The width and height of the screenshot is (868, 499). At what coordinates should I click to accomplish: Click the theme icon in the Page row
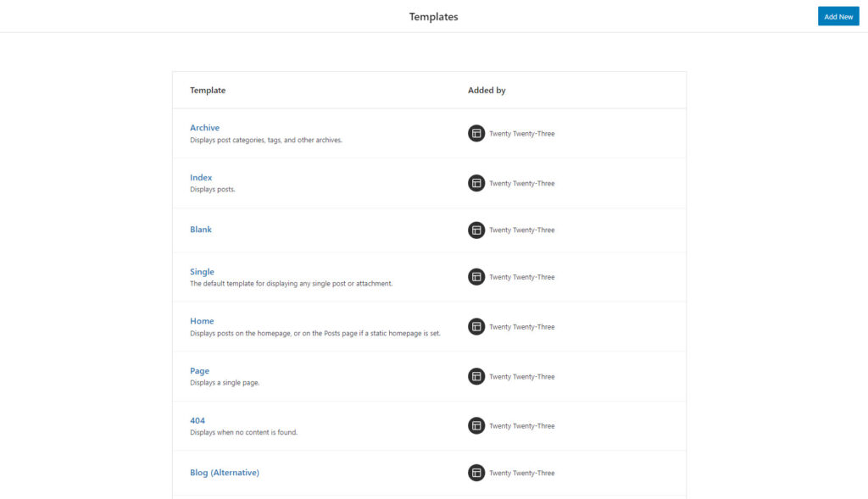tap(476, 376)
